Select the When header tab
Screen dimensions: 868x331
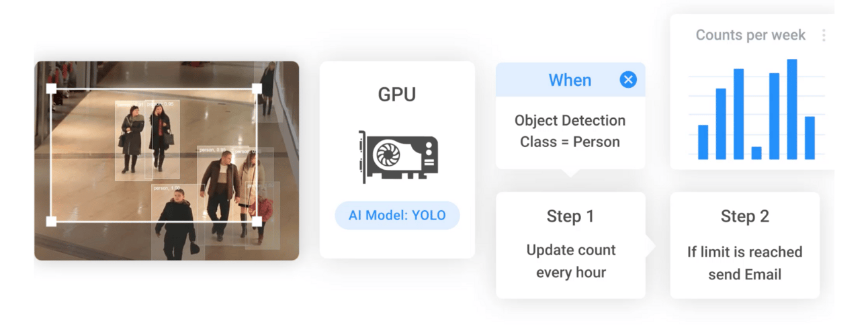(x=570, y=80)
